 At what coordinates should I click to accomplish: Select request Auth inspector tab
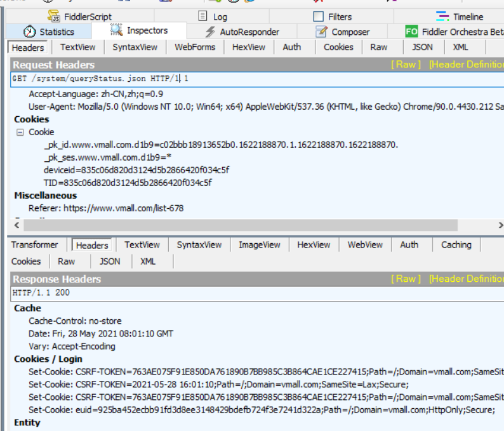coord(292,47)
